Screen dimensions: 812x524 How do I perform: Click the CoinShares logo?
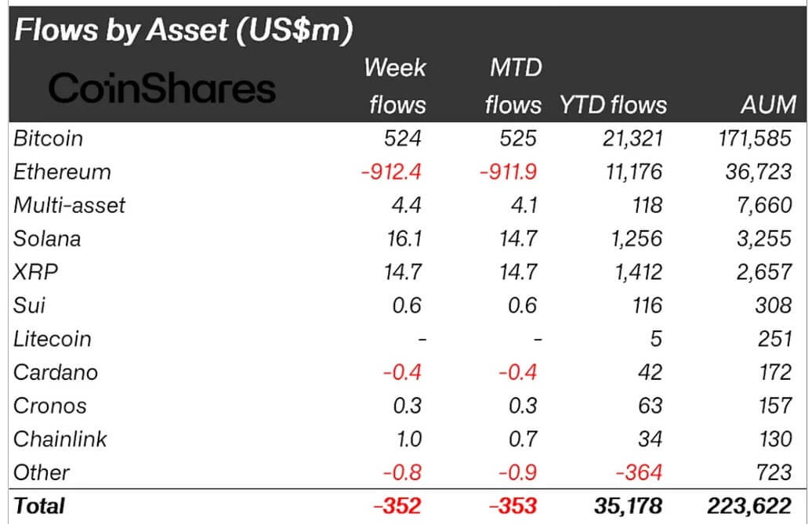pos(162,89)
